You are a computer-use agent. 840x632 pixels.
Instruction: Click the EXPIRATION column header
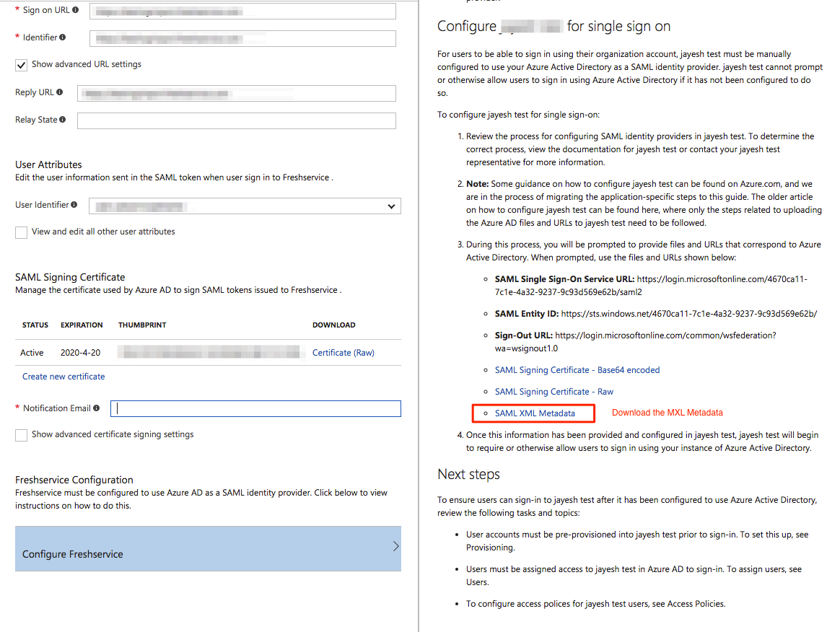(82, 325)
